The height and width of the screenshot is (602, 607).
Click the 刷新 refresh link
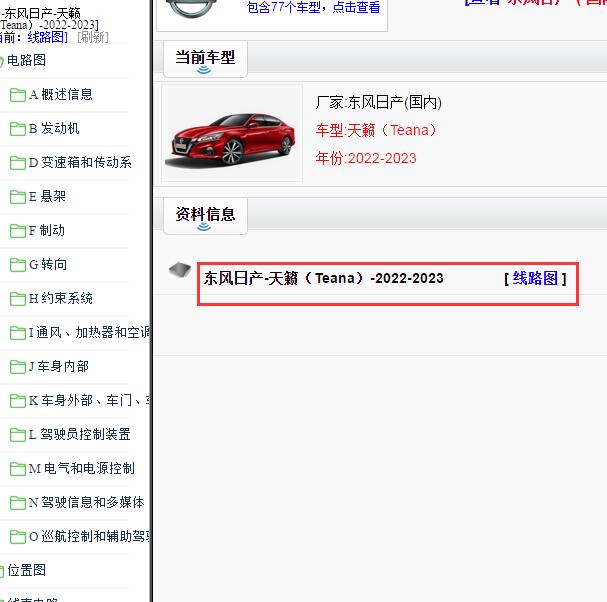(93, 38)
